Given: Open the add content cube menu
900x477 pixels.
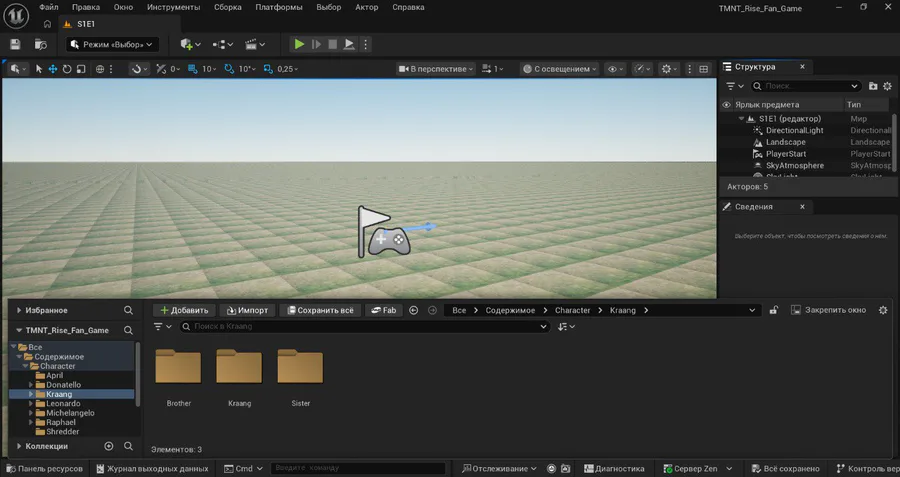Looking at the screenshot, I should (191, 44).
